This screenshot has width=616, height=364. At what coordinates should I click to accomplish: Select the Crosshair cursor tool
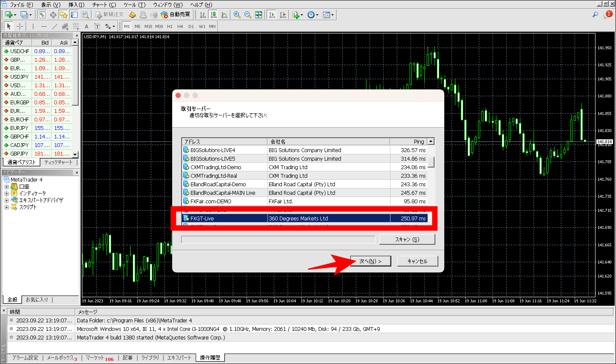tap(20, 26)
